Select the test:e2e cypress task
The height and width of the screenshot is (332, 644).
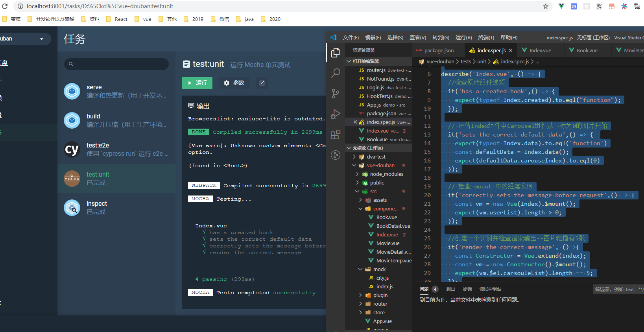pos(116,149)
